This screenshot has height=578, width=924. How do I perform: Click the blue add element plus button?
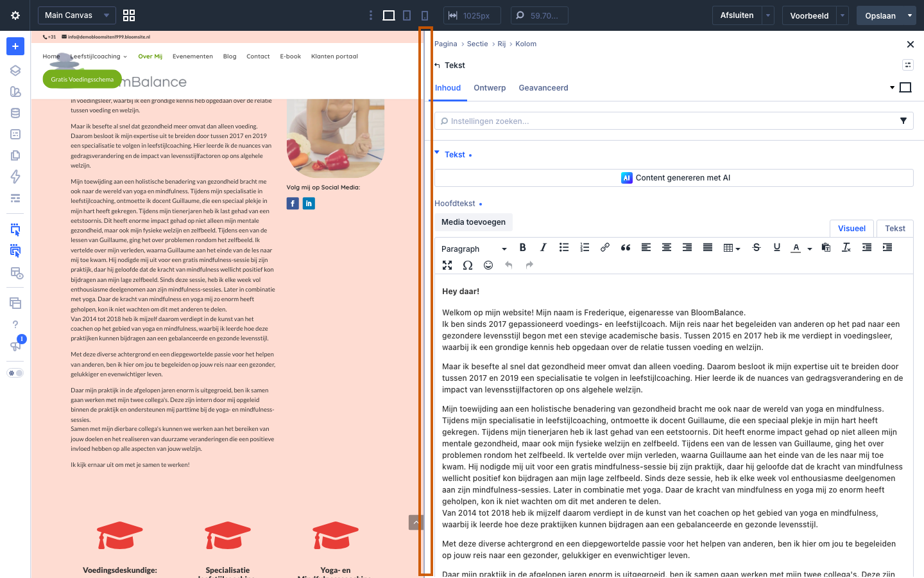click(15, 46)
